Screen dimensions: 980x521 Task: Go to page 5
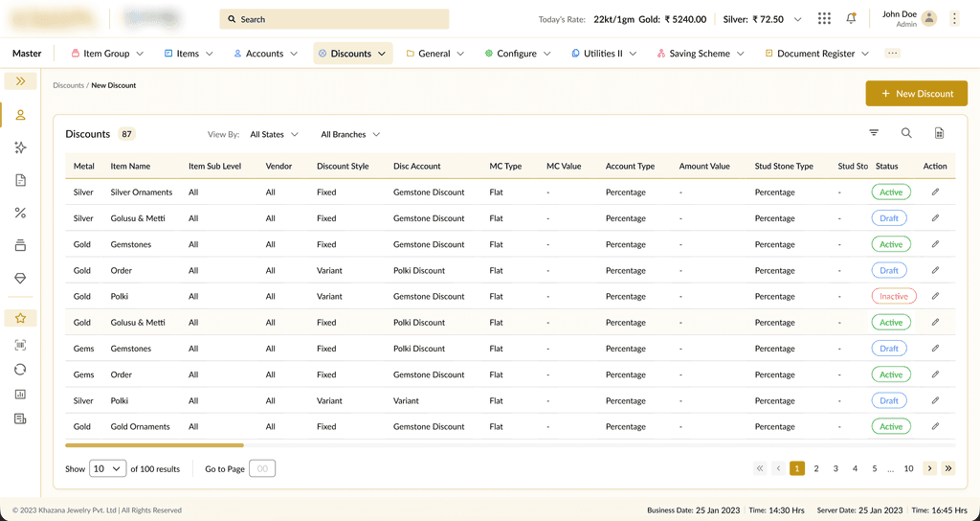[875, 468]
